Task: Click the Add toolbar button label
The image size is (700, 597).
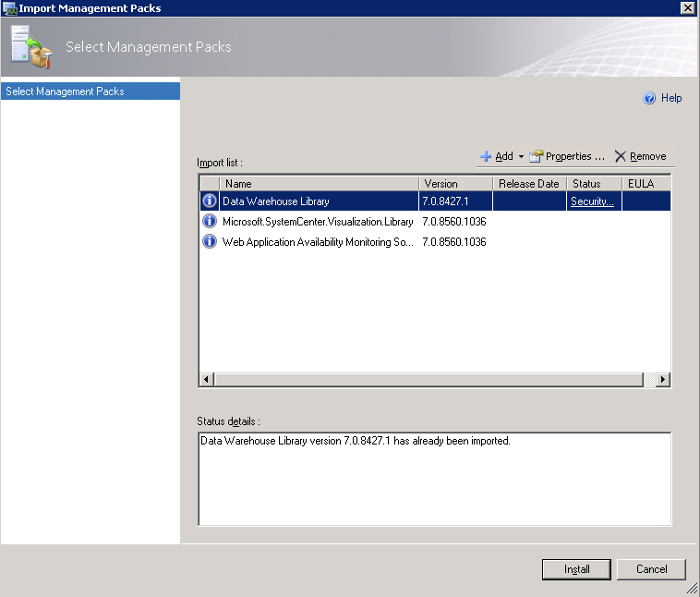Action: (504, 156)
